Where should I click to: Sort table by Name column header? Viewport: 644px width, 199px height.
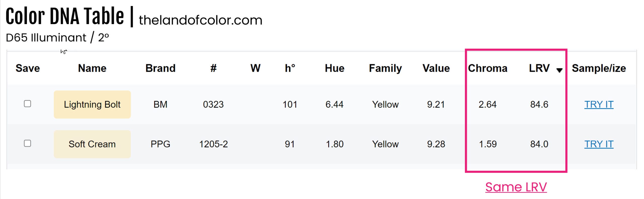tap(92, 68)
